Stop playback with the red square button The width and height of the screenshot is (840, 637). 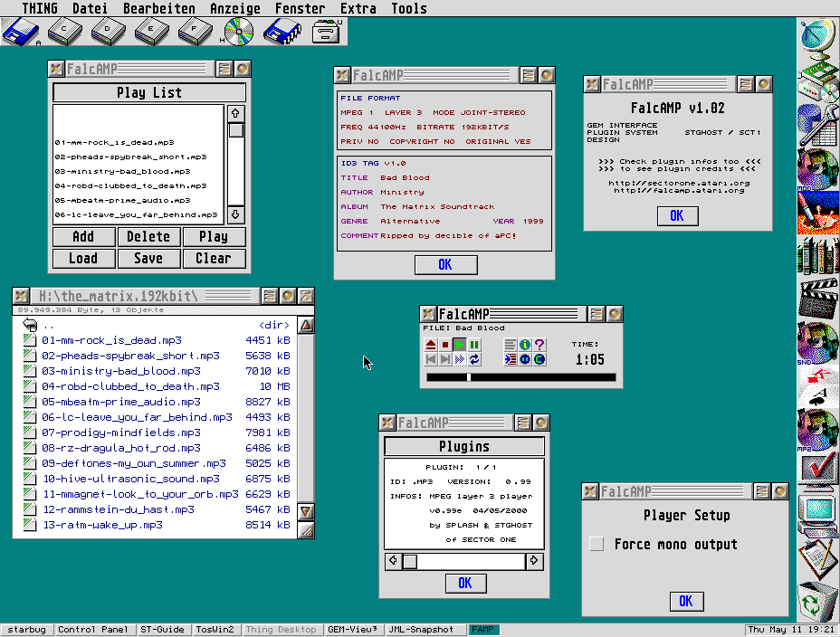(444, 345)
